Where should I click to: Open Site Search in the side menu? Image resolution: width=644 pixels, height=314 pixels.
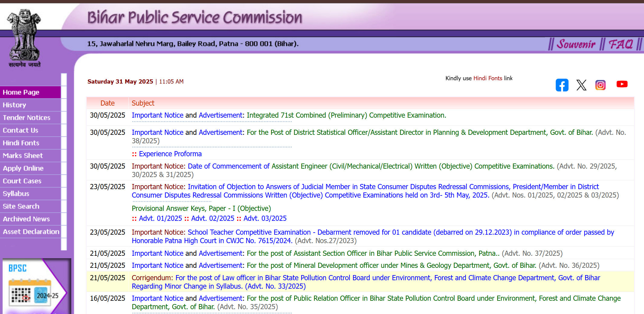tap(30, 206)
